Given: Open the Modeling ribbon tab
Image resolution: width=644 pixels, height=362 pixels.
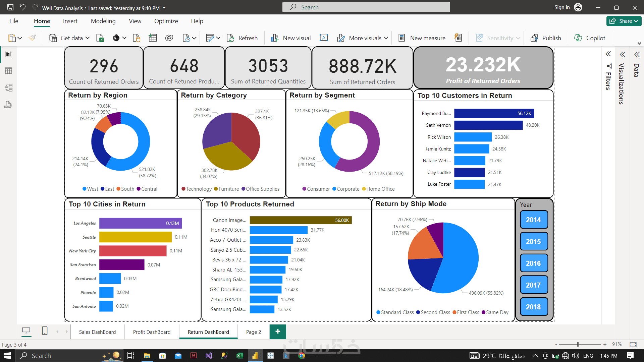Looking at the screenshot, I should pyautogui.click(x=103, y=21).
